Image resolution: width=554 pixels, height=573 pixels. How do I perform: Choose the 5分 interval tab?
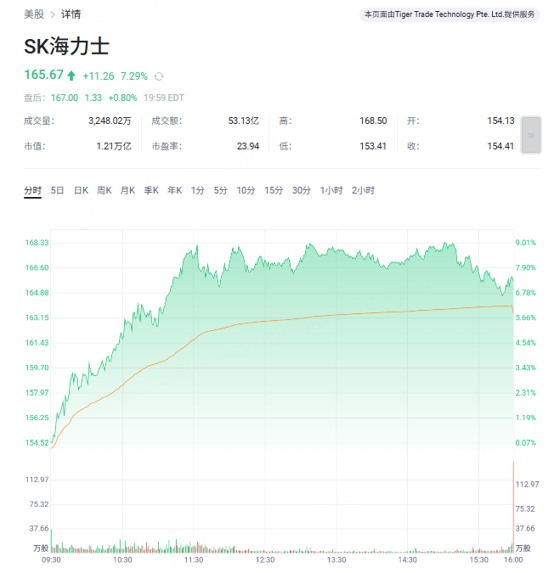tap(220, 190)
